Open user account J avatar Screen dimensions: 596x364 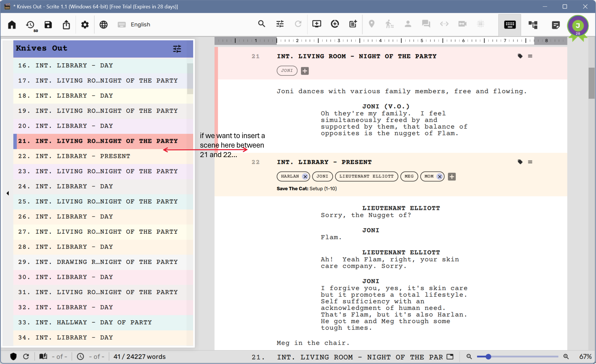pyautogui.click(x=578, y=26)
